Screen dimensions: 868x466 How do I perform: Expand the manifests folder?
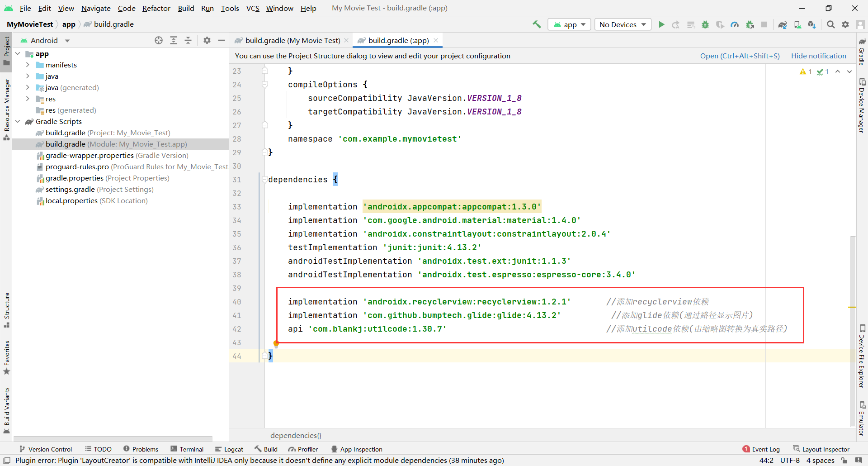pos(28,65)
